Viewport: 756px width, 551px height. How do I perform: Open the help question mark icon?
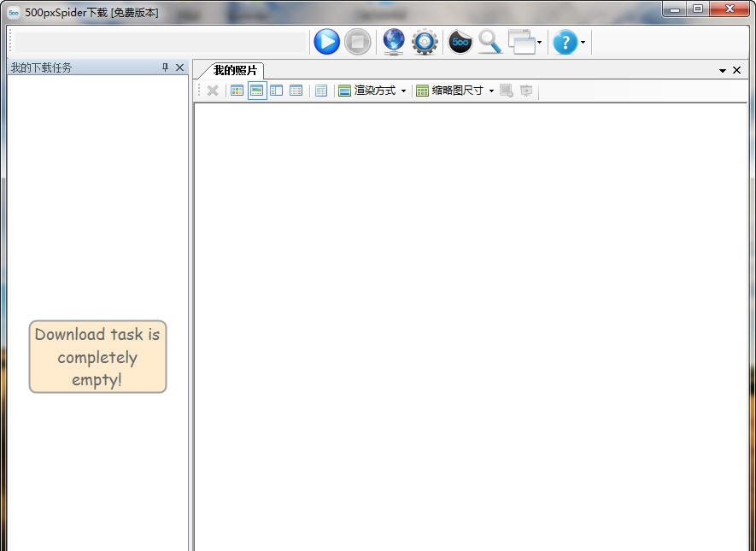[565, 41]
